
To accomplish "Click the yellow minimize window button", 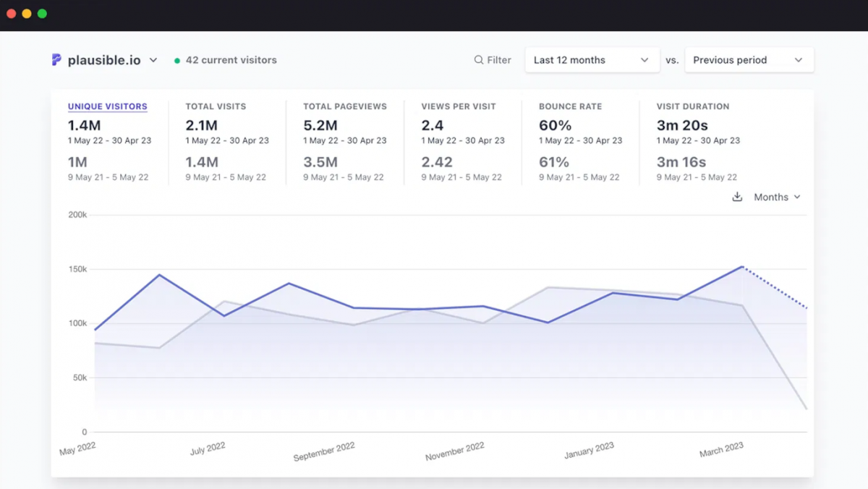I will tap(27, 14).
